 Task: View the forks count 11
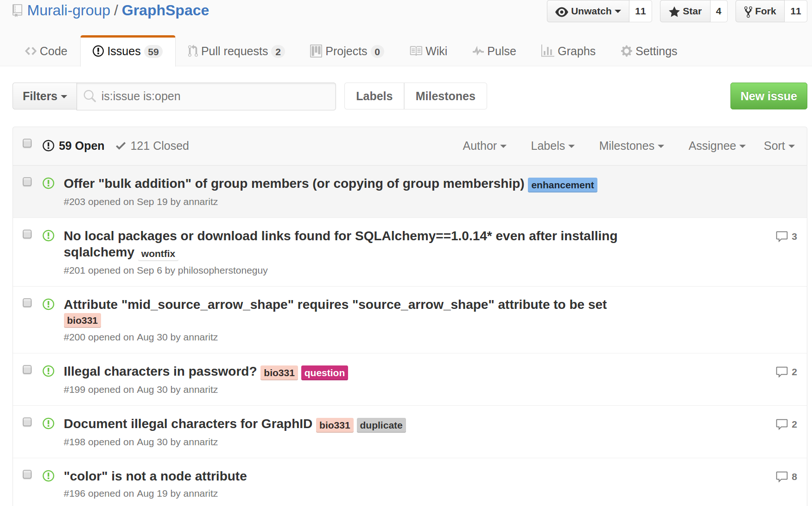(795, 11)
